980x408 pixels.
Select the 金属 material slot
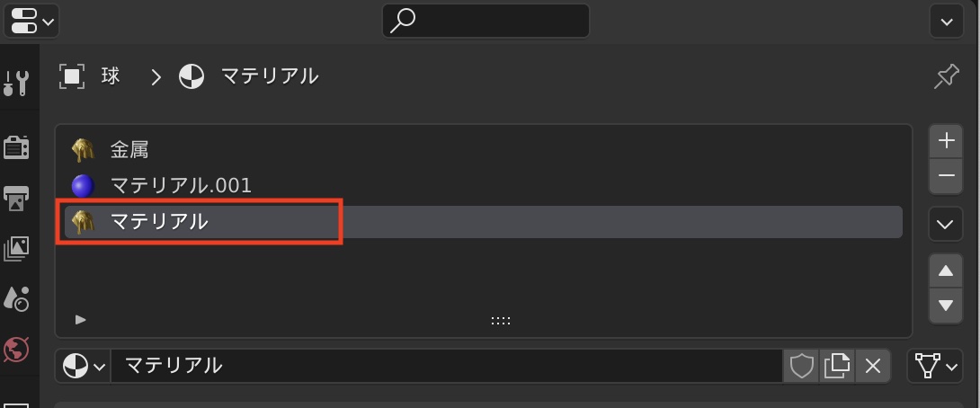[129, 149]
